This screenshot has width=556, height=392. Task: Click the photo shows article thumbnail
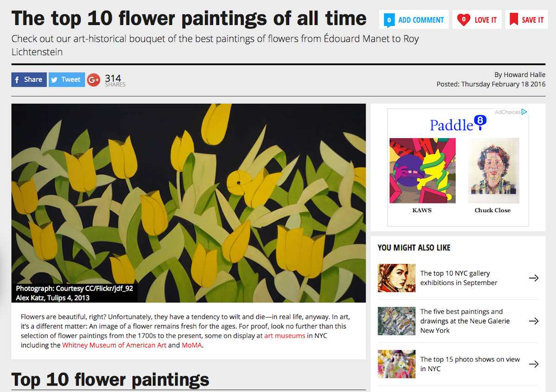[x=397, y=364]
